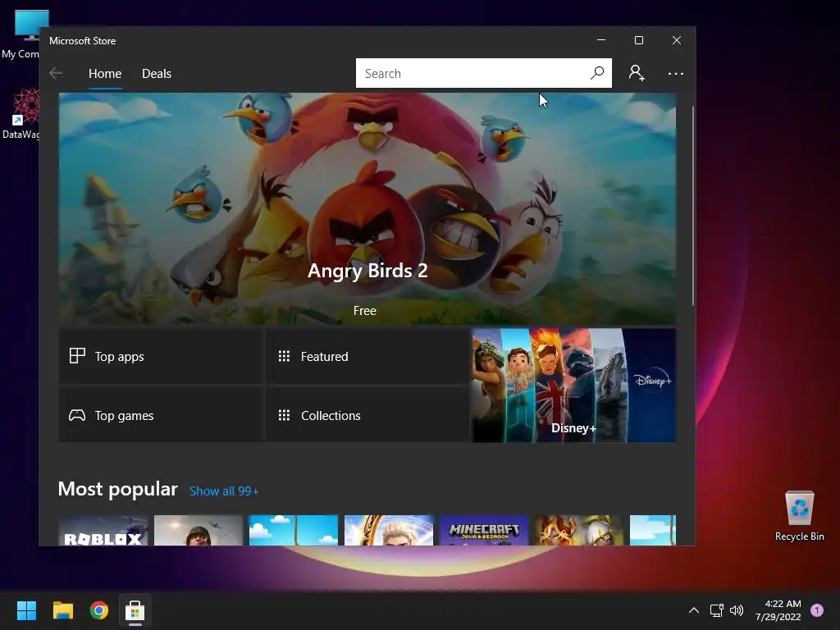The image size is (840, 630).
Task: Open the Top apps section
Action: [x=161, y=356]
